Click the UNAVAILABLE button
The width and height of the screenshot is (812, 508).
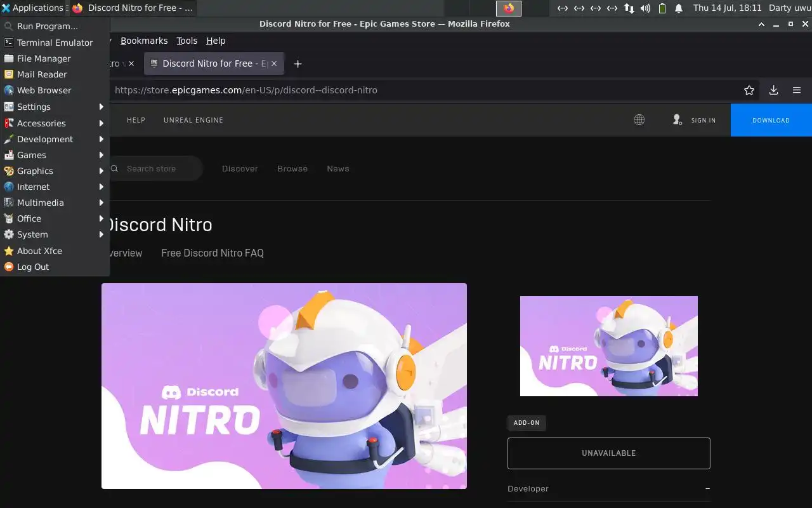pyautogui.click(x=609, y=453)
